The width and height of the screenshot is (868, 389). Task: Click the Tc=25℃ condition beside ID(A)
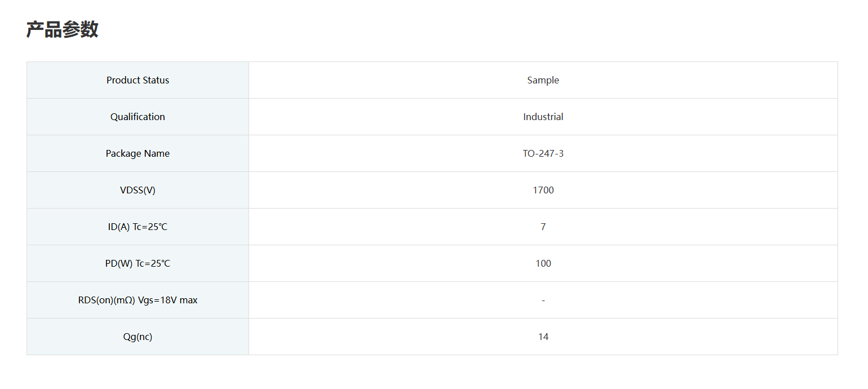click(150, 227)
